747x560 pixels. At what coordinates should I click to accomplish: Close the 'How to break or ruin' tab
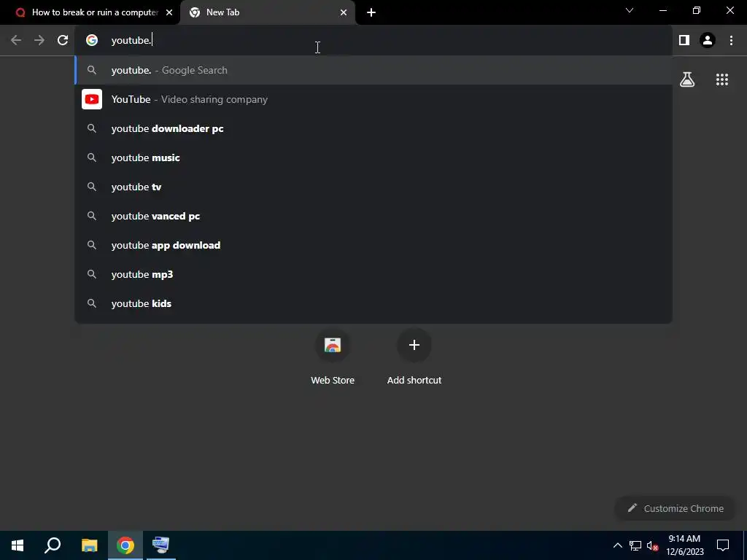click(x=169, y=12)
